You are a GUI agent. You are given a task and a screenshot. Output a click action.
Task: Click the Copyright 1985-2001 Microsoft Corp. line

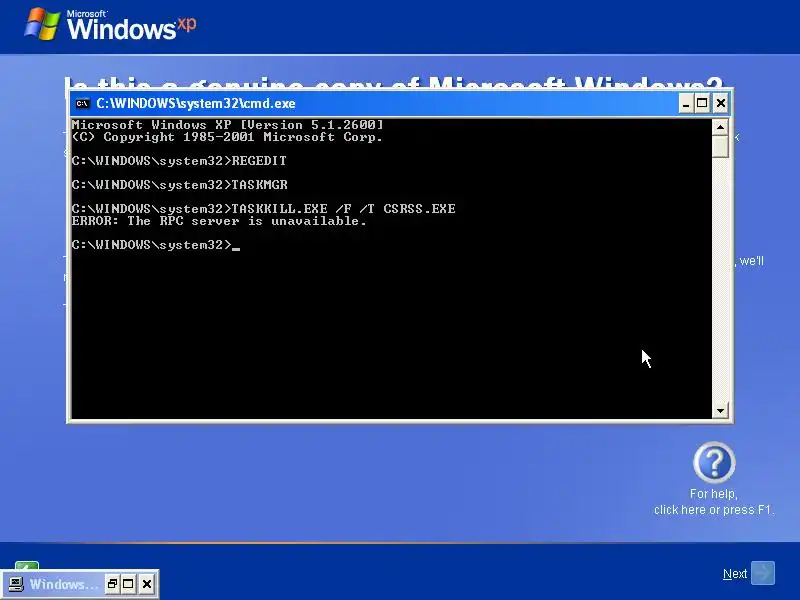[227, 137]
